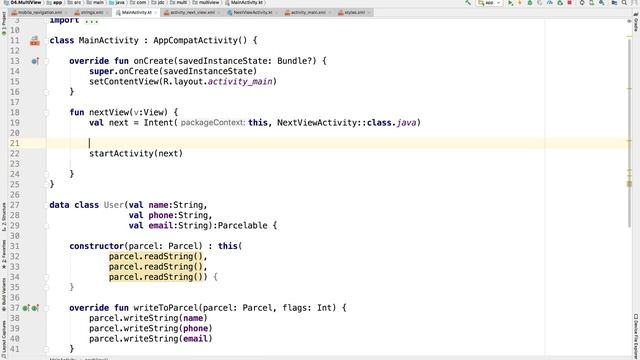Close the MainActivity.kt tab
This screenshot has width=640, height=360.
coord(155,13)
